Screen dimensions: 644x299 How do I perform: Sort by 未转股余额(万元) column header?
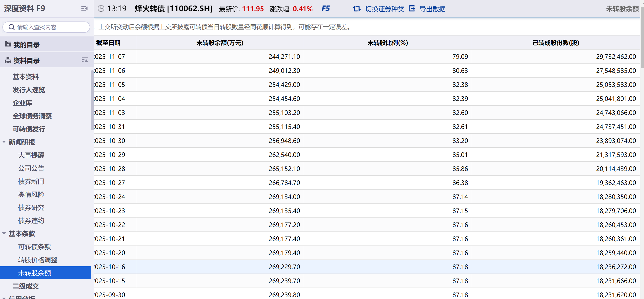point(220,43)
